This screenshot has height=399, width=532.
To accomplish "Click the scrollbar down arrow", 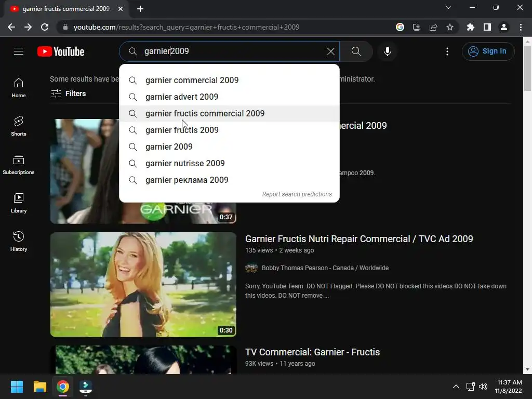I will pyautogui.click(x=527, y=369).
